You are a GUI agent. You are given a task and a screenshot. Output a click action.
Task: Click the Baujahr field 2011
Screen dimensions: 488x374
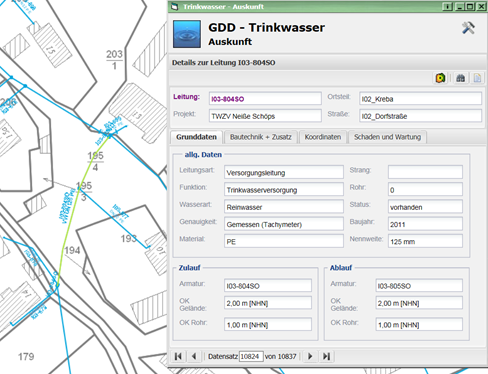(425, 224)
